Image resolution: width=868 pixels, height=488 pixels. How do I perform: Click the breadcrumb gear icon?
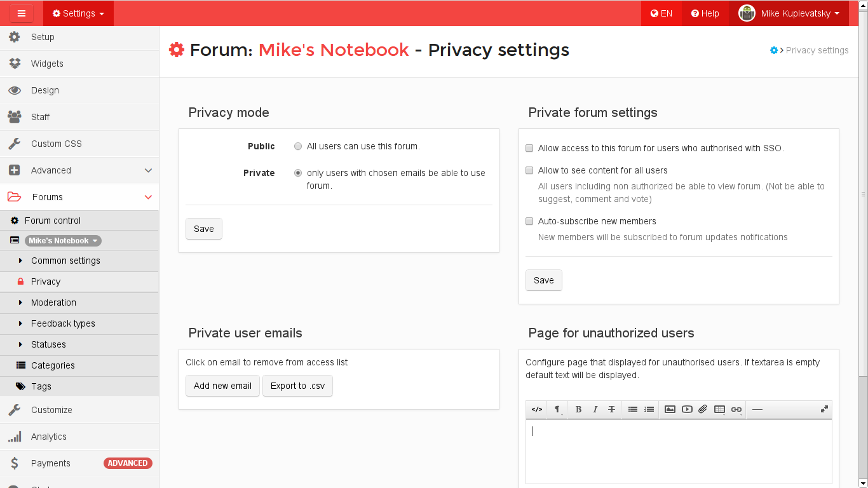[x=774, y=50]
